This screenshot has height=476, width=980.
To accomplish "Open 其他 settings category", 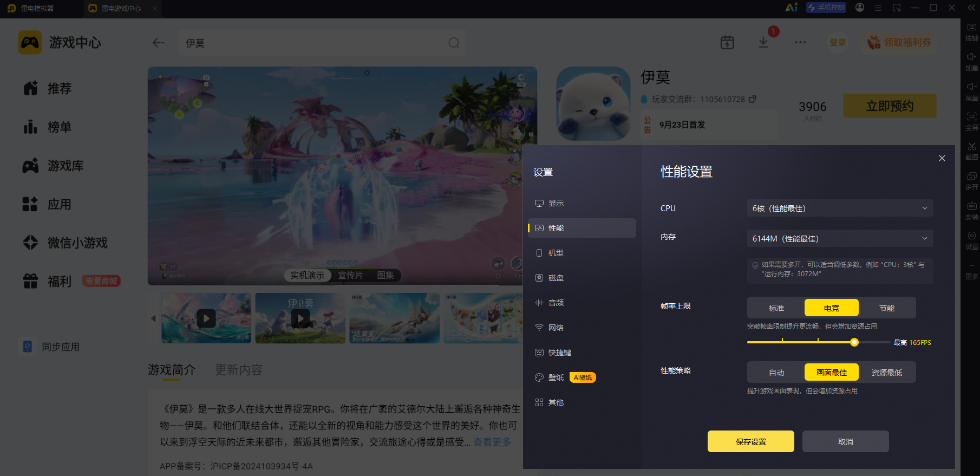I will click(582, 402).
